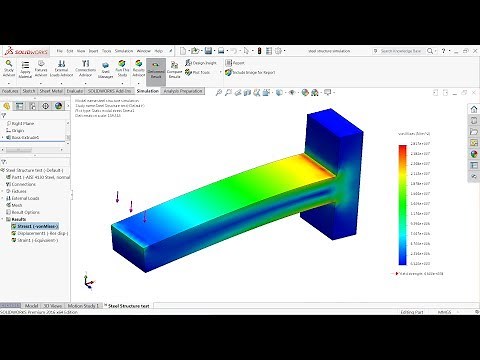
Task: Select the PropertyManager tab
Action: pyautogui.click(x=20, y=106)
